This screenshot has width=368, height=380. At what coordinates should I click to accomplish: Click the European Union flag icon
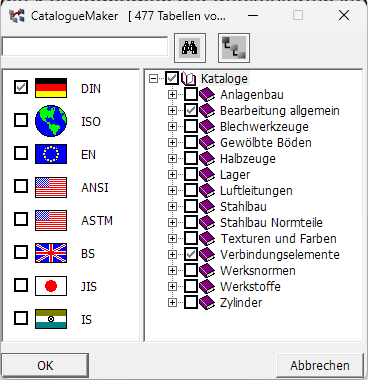tap(51, 154)
